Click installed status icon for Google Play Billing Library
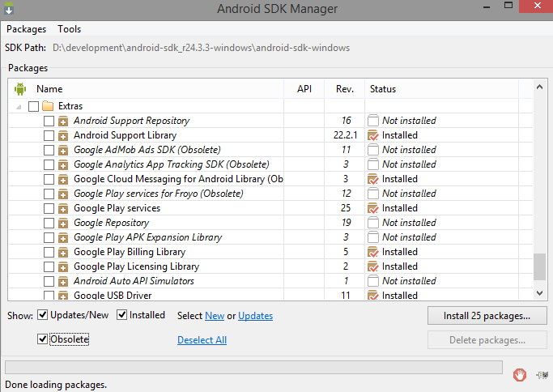 pos(372,252)
